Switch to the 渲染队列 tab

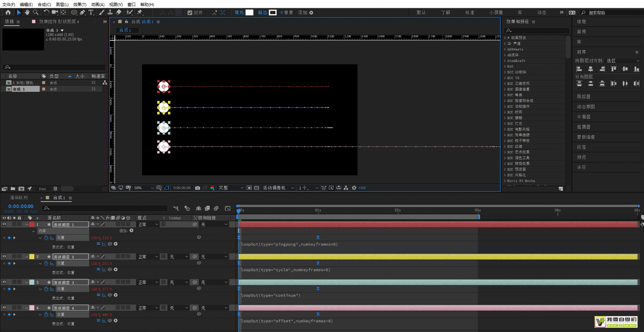pos(19,197)
